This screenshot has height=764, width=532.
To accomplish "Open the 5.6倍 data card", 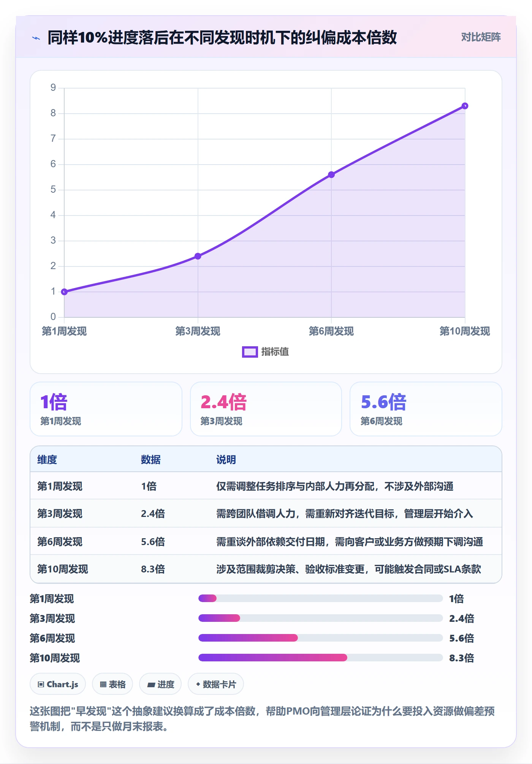I will [426, 409].
